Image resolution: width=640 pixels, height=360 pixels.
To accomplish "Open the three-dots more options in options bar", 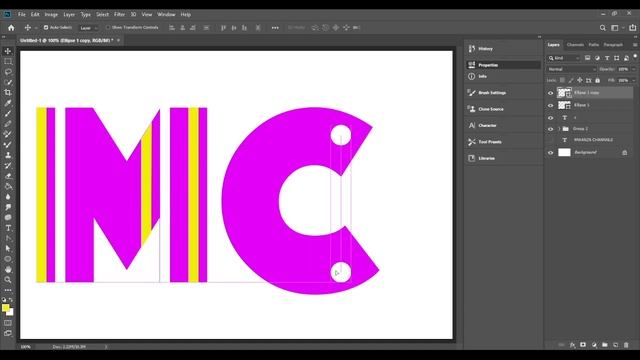I will [275, 28].
